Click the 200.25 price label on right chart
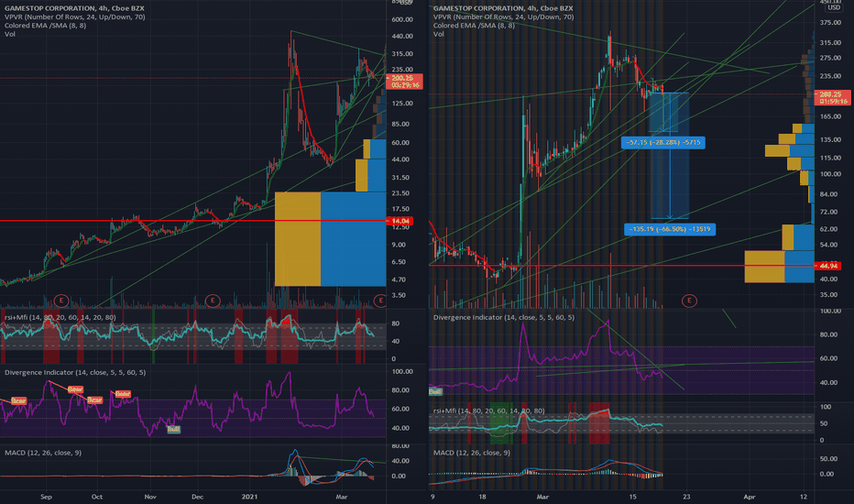This screenshot has width=854, height=504. (x=830, y=94)
